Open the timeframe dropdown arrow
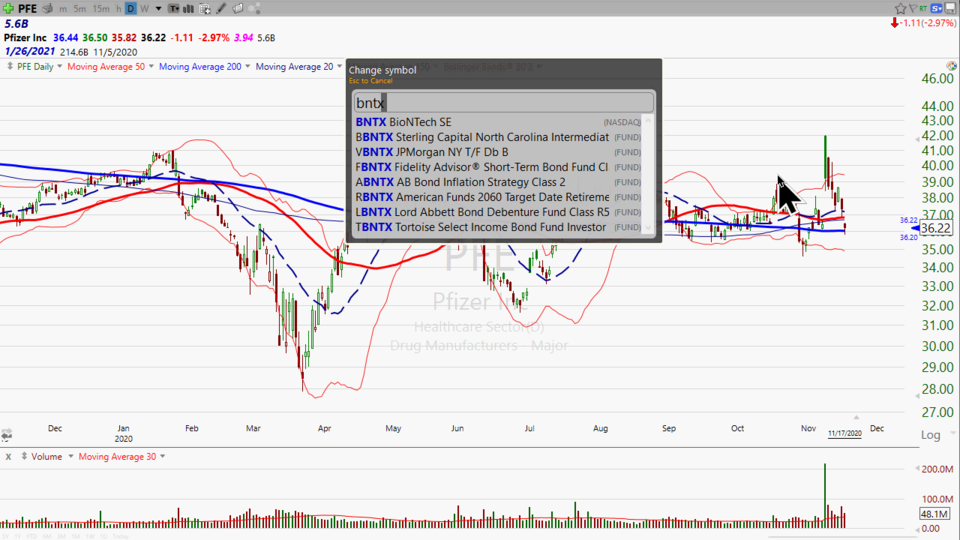The width and height of the screenshot is (960, 540). click(158, 9)
